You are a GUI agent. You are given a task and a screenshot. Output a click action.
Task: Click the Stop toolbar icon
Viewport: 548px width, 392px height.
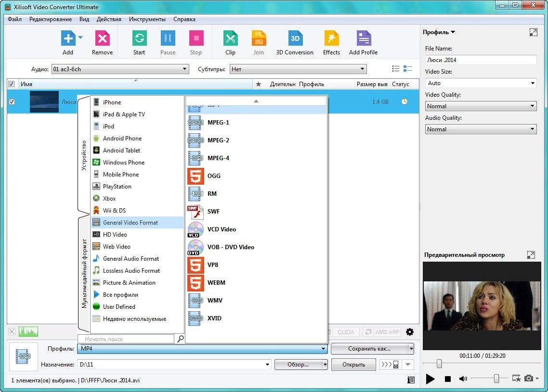click(x=196, y=38)
